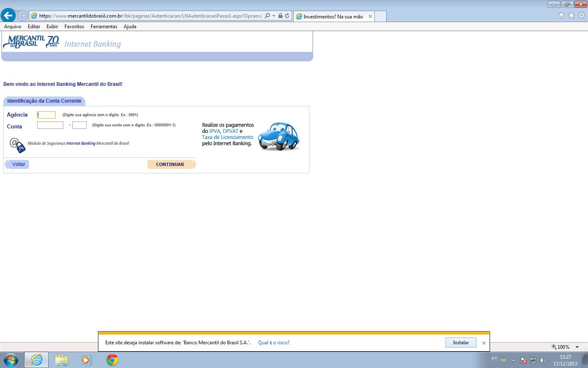Viewport: 588px width, 368px height.
Task: Open Internet Explorer from the taskbar
Action: point(36,360)
